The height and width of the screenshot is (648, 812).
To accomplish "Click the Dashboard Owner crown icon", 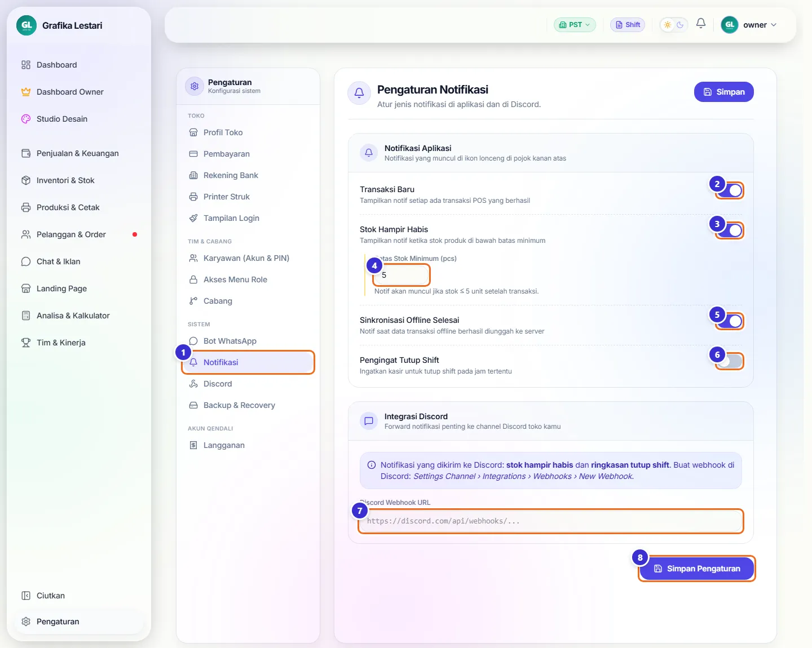I will 26,92.
